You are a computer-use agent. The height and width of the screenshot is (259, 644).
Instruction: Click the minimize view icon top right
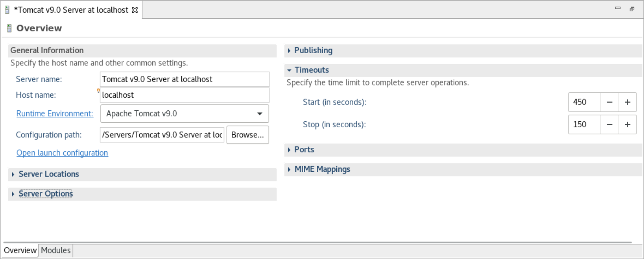[617, 7]
